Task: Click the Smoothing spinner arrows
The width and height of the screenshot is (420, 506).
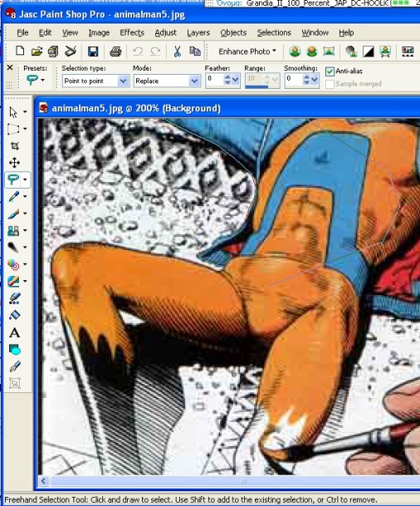Action: 306,80
